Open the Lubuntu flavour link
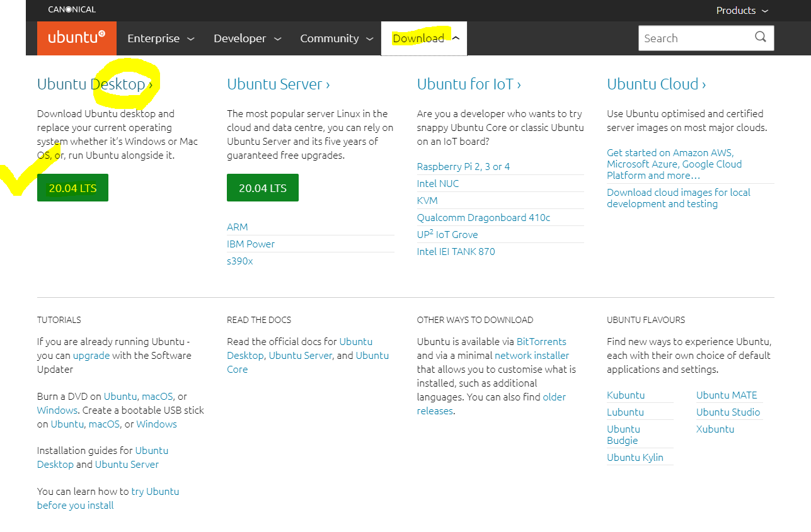The height and width of the screenshot is (532, 811). point(625,412)
